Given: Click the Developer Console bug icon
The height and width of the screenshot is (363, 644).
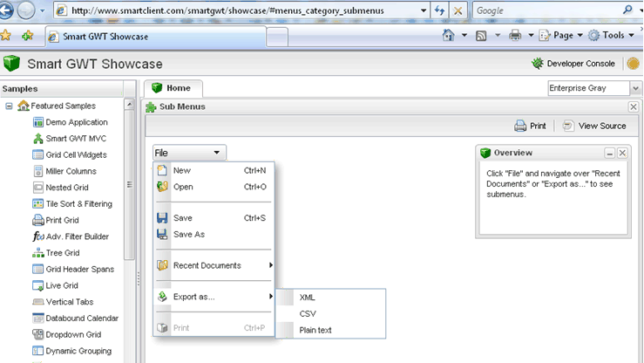Looking at the screenshot, I should (538, 64).
